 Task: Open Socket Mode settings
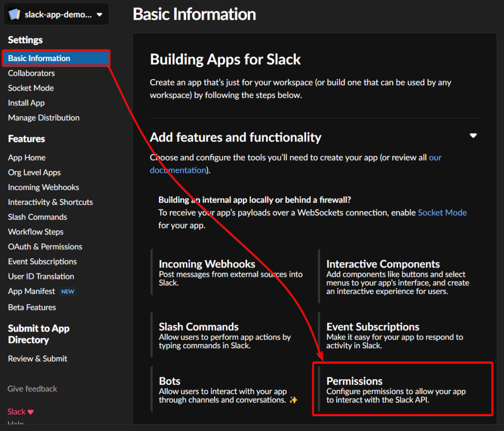[x=31, y=88]
